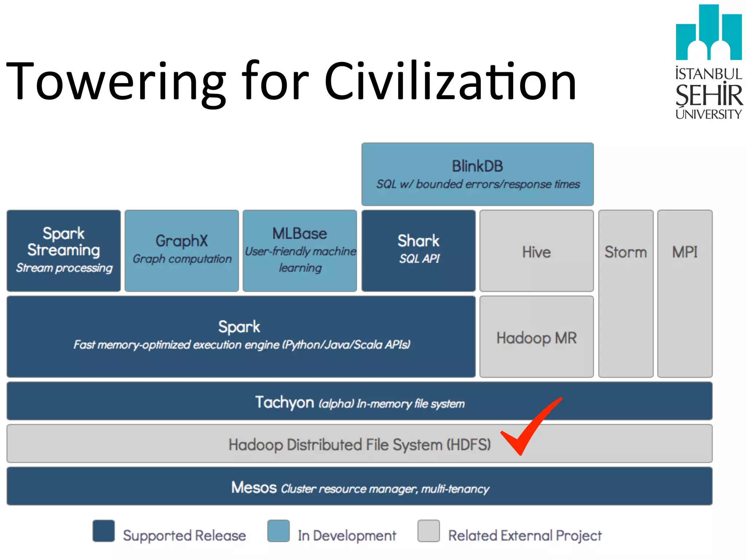Click the Hive box

[536, 251]
